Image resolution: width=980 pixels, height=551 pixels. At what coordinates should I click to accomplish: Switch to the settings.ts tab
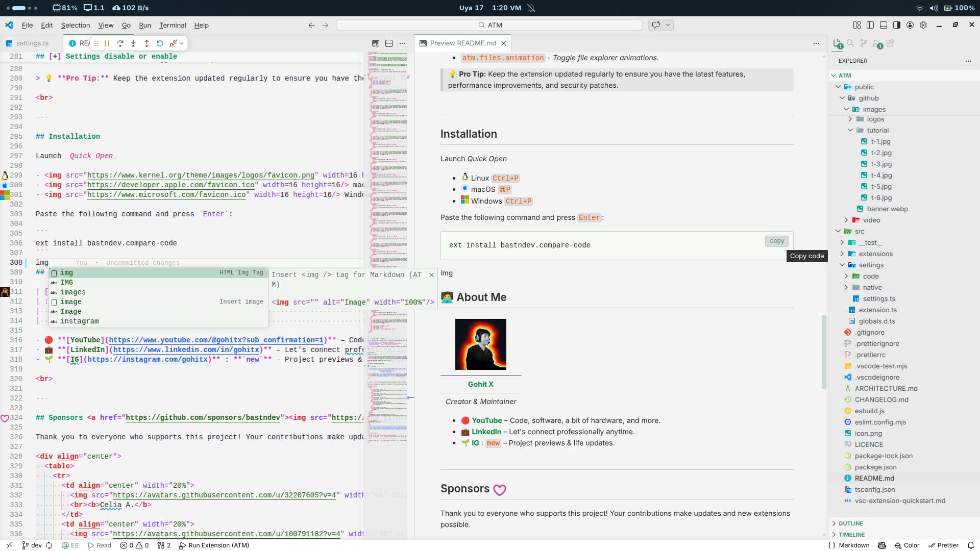click(32, 43)
